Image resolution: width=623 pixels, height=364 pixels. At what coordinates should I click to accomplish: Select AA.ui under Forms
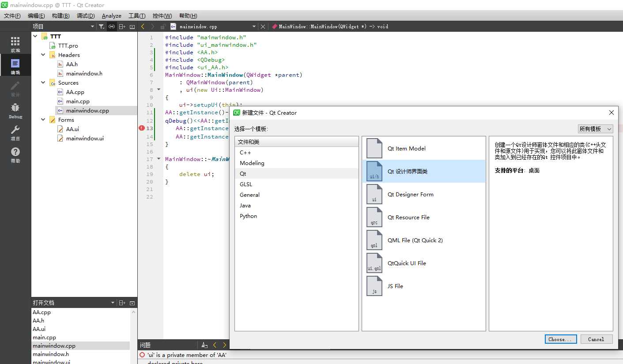tap(72, 129)
